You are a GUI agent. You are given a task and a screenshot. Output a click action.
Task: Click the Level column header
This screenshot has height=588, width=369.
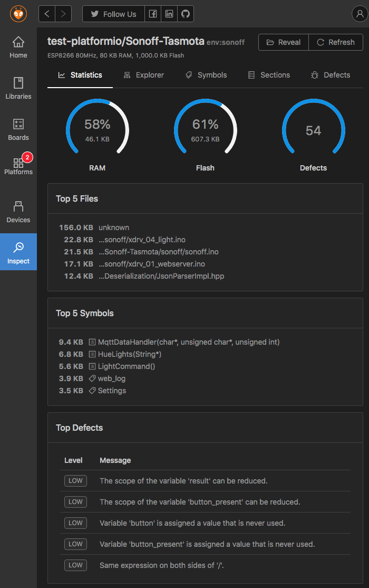click(73, 460)
